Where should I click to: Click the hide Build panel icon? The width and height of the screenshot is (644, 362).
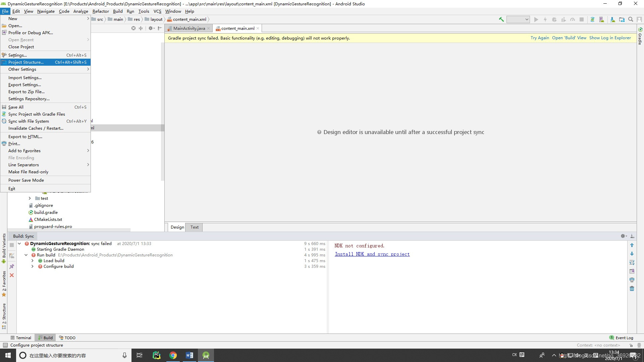pyautogui.click(x=632, y=236)
